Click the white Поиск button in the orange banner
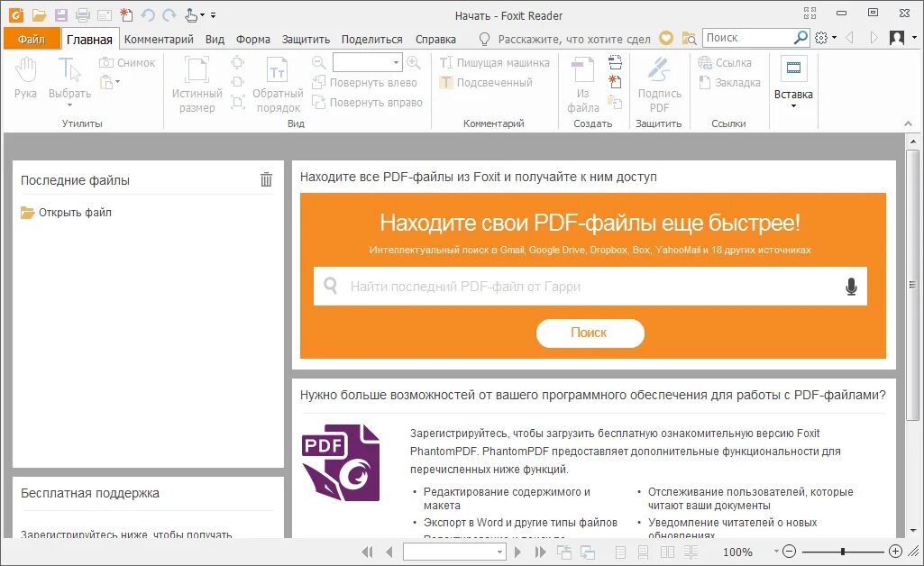The height and width of the screenshot is (566, 924). point(590,333)
